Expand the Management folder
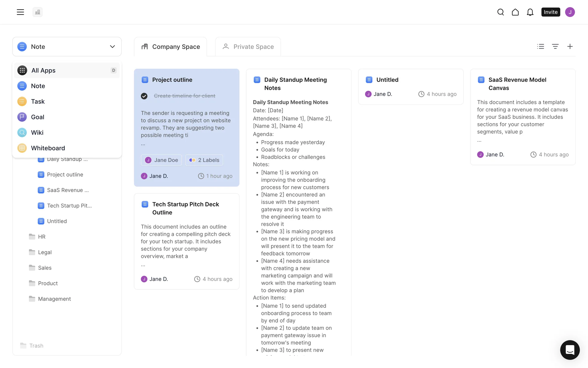 54,299
